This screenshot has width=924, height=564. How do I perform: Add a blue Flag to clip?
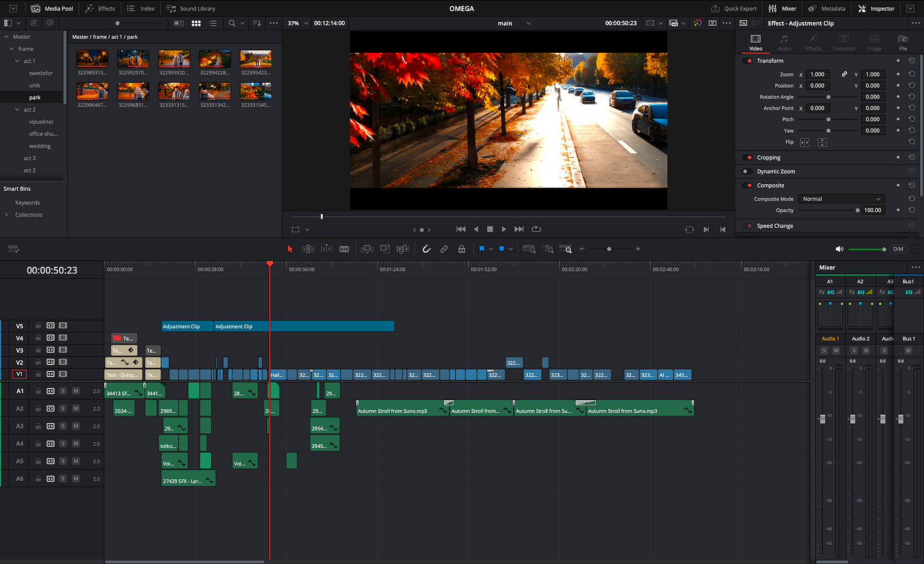[482, 249]
